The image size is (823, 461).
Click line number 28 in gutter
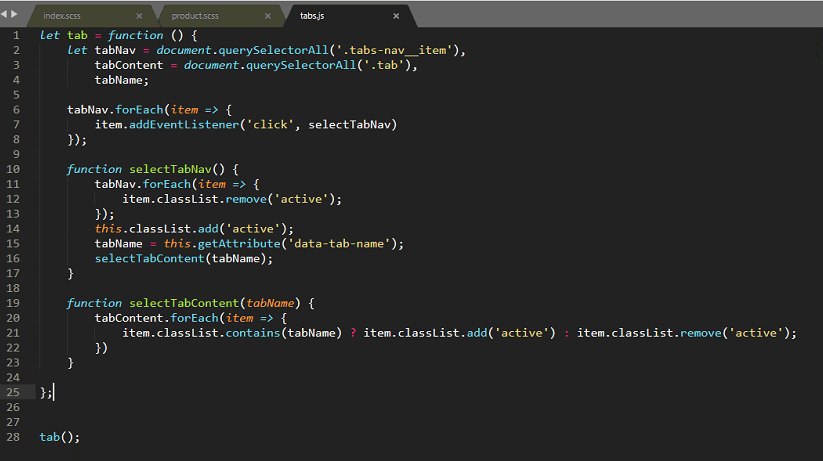tap(13, 437)
